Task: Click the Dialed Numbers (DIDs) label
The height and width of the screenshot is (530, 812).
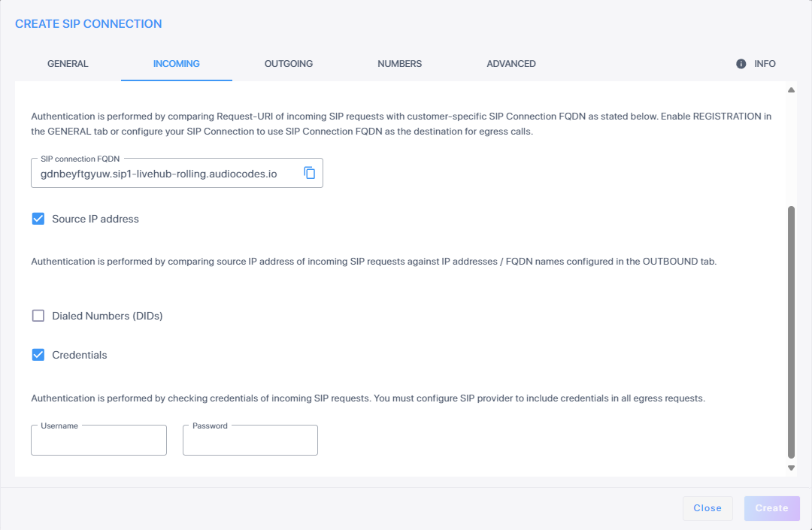Action: point(108,316)
